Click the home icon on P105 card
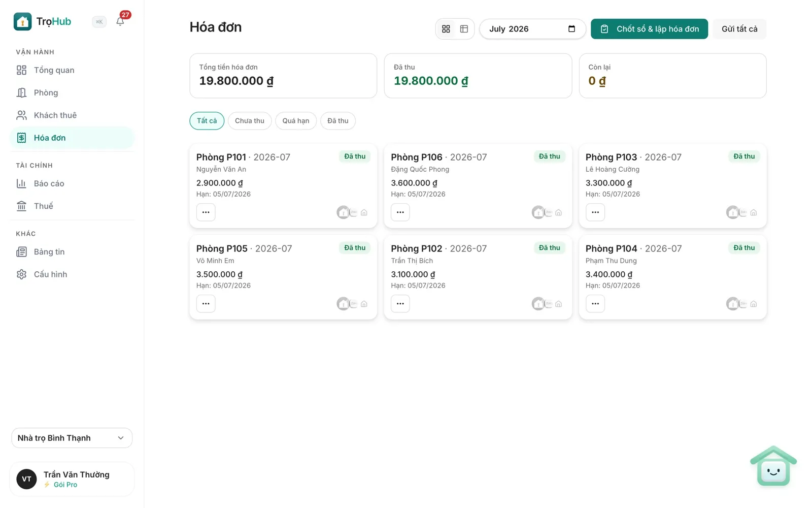The image size is (812, 508). click(x=364, y=304)
